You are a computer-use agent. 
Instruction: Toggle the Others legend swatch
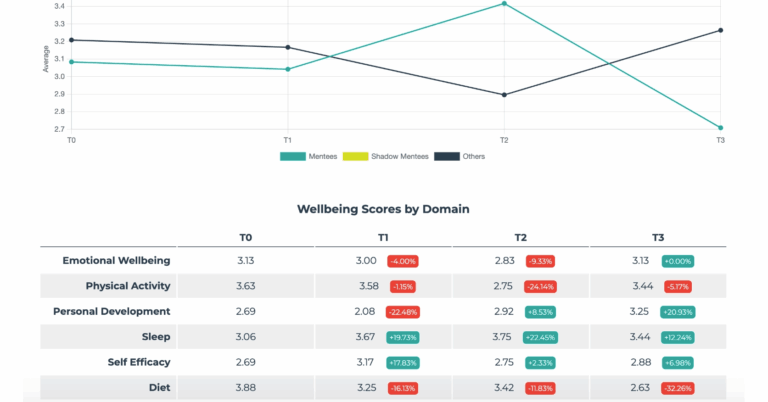pos(447,156)
